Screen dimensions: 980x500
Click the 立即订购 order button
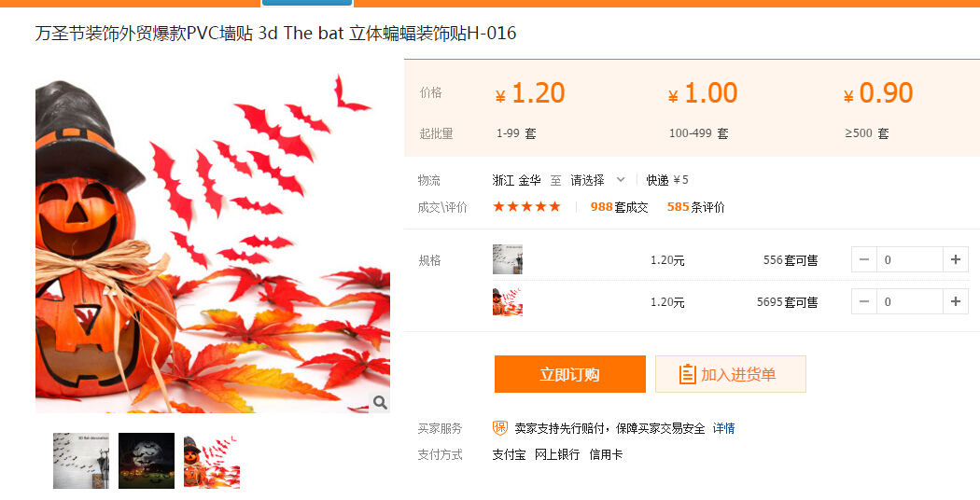click(x=570, y=374)
